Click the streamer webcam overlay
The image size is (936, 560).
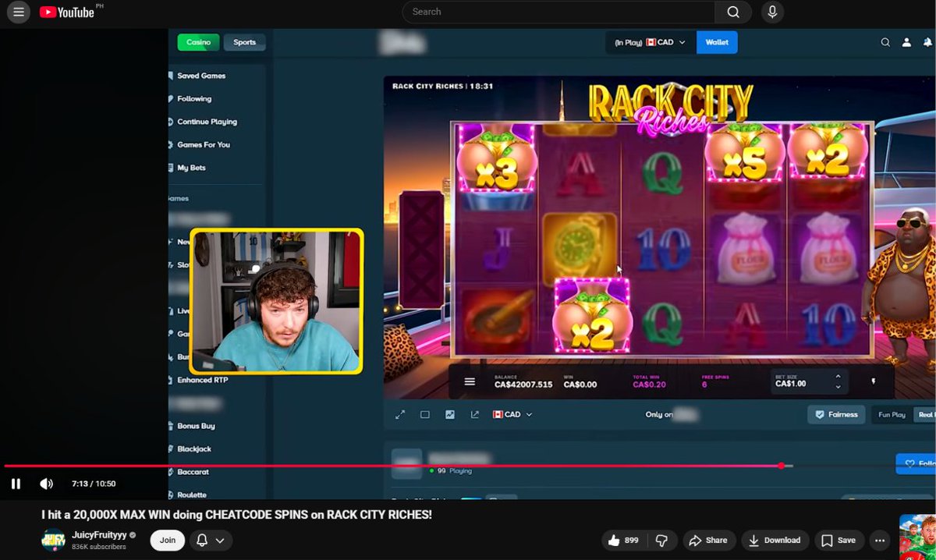tap(276, 301)
